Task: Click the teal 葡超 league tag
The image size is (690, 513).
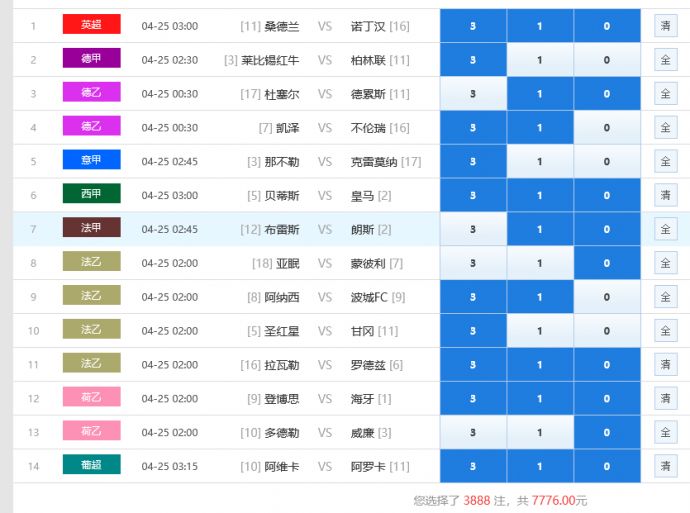Action: [91, 466]
